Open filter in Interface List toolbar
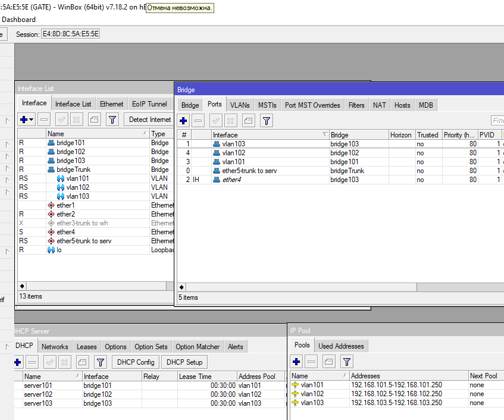Viewport: 504px width, 420px height. pos(112,120)
